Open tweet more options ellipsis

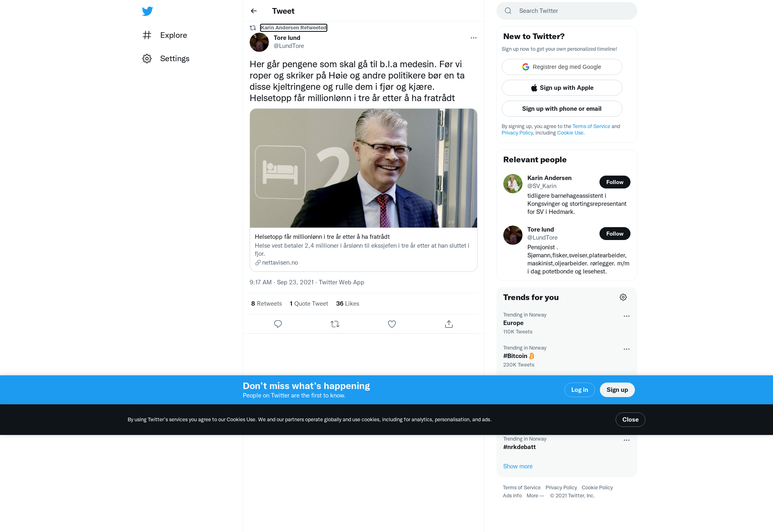[473, 38]
